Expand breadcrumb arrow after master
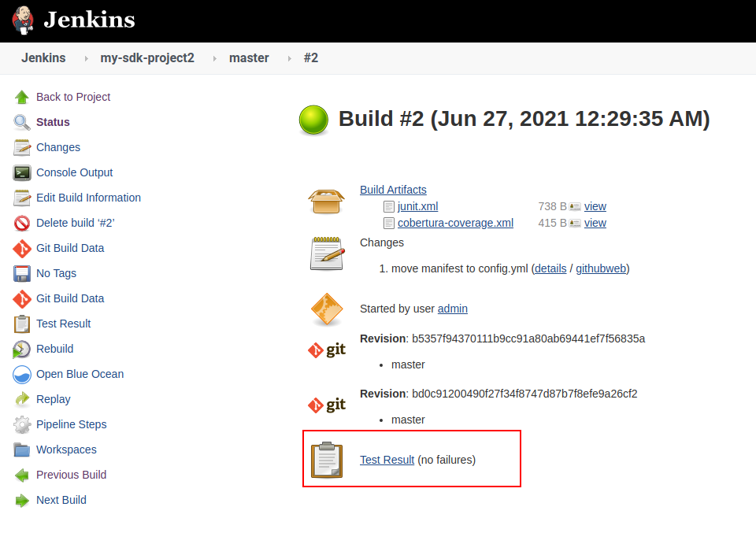The width and height of the screenshot is (756, 555). (289, 58)
